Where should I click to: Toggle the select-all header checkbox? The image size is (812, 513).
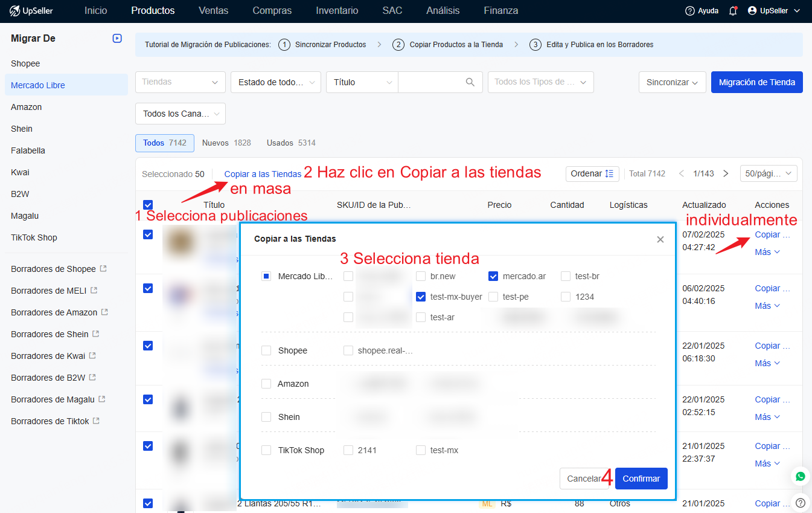click(148, 205)
